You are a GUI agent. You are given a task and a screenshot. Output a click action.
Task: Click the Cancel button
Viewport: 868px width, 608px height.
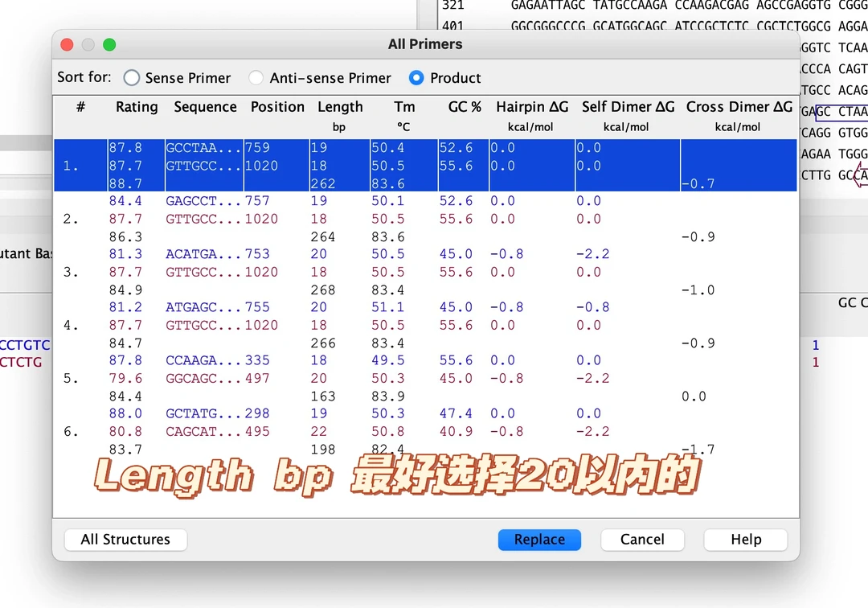tap(642, 540)
